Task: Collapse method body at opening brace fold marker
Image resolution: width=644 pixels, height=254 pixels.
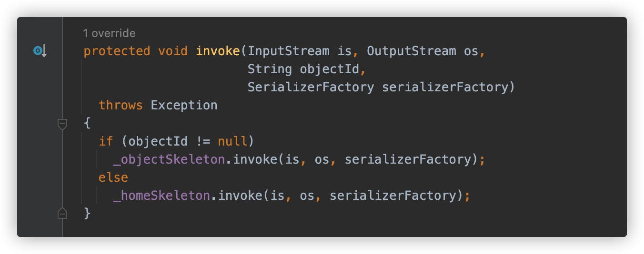Action: (x=62, y=124)
